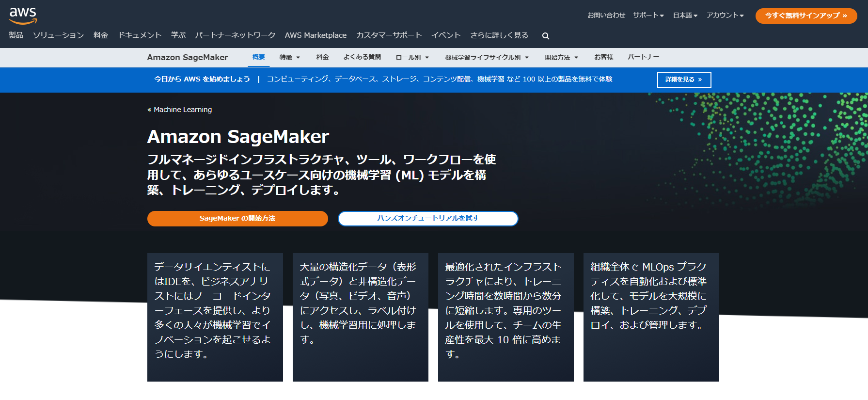Open 学ぶ menu
868x400 pixels.
pos(178,35)
